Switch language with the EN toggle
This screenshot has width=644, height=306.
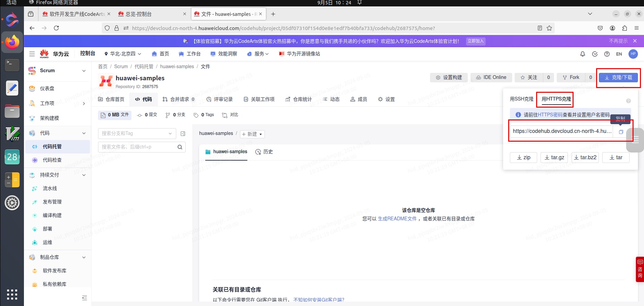[x=619, y=54]
